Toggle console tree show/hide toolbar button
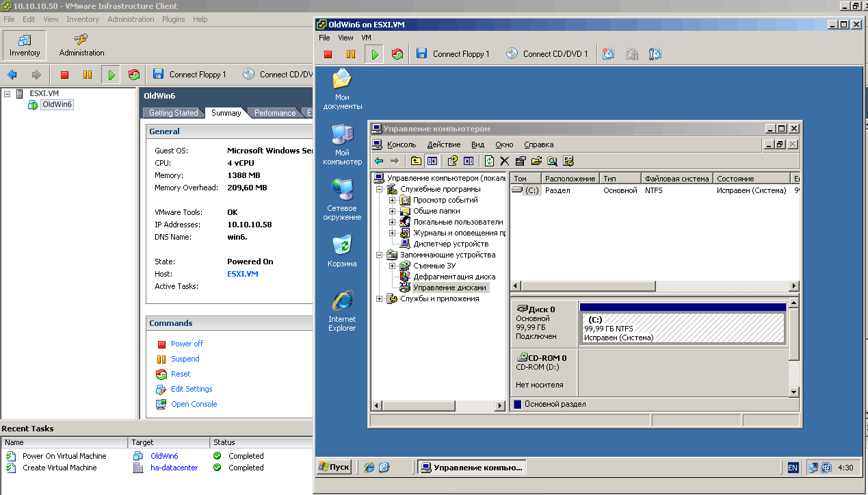The height and width of the screenshot is (495, 868). 432,161
